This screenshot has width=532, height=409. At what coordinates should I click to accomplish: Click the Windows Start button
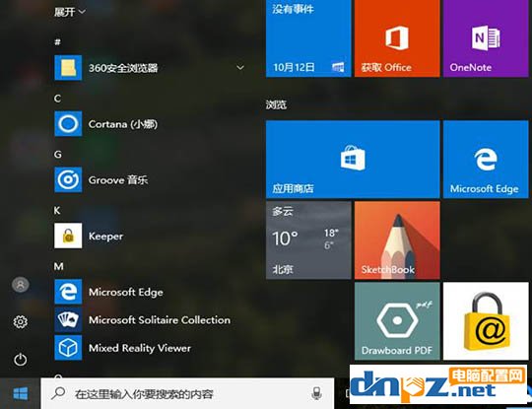point(21,394)
